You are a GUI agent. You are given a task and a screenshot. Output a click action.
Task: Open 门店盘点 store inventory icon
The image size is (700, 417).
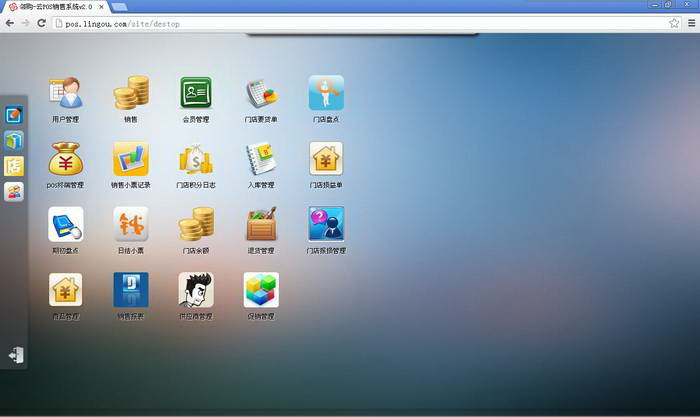point(326,94)
